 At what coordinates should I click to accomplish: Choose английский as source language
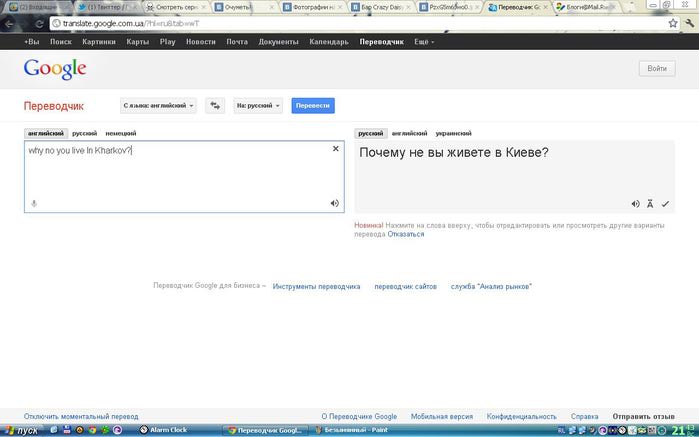point(46,133)
